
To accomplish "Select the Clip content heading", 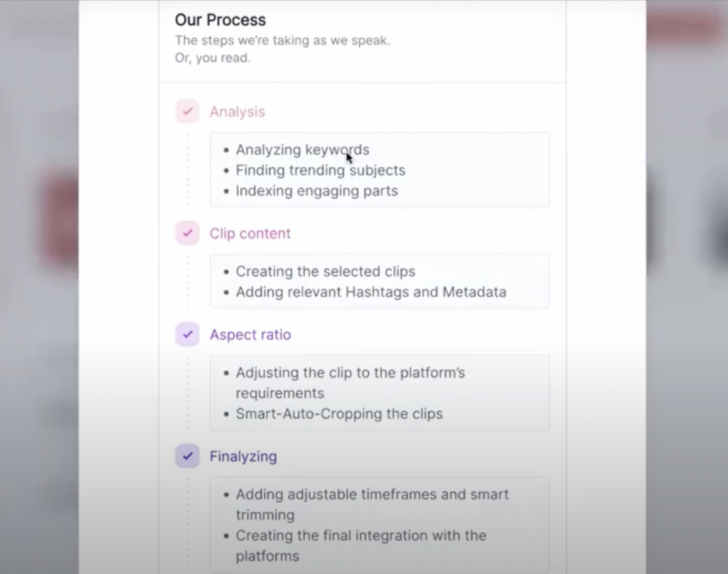I will tap(250, 234).
